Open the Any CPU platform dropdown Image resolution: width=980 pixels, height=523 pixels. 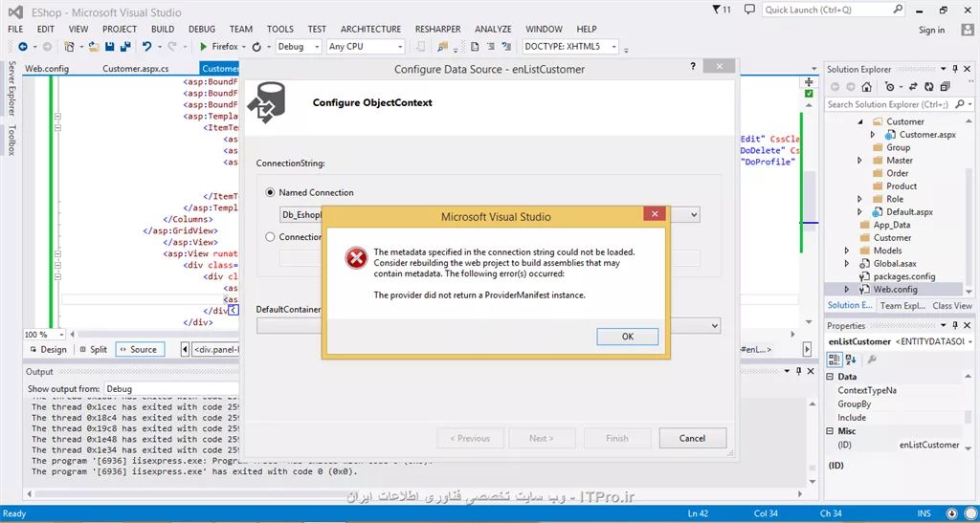tap(366, 47)
